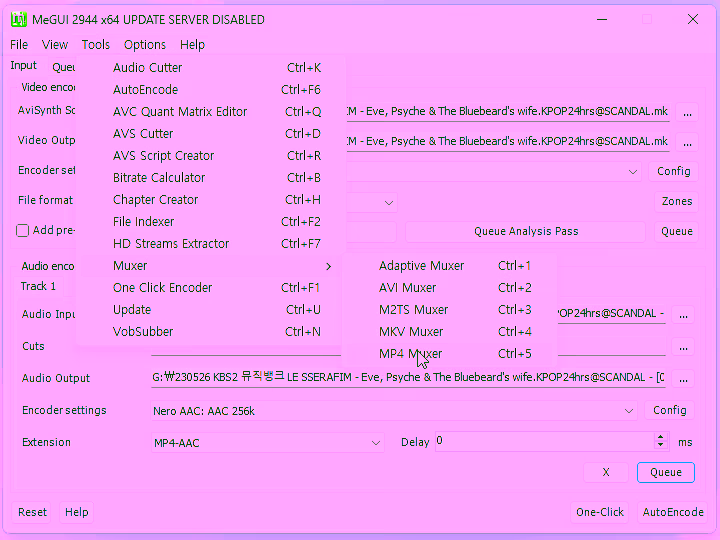The width and height of the screenshot is (720, 540).
Task: Open the View menu
Action: tap(55, 45)
